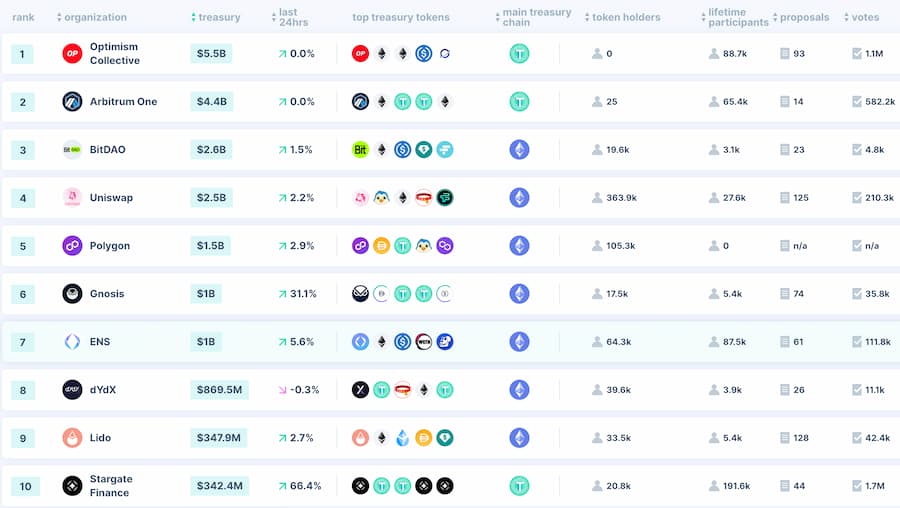The height and width of the screenshot is (508, 900).
Task: Click Gnosis's Ethereum chain icon
Action: (519, 294)
